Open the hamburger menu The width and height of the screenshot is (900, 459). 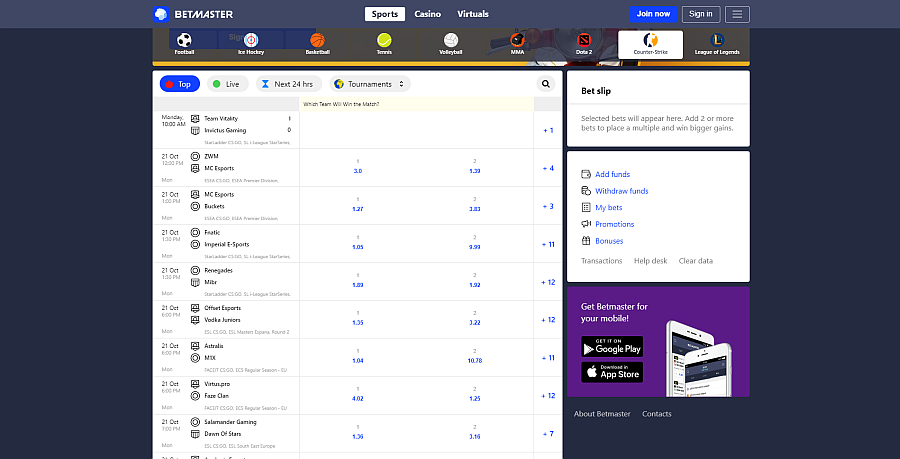737,14
